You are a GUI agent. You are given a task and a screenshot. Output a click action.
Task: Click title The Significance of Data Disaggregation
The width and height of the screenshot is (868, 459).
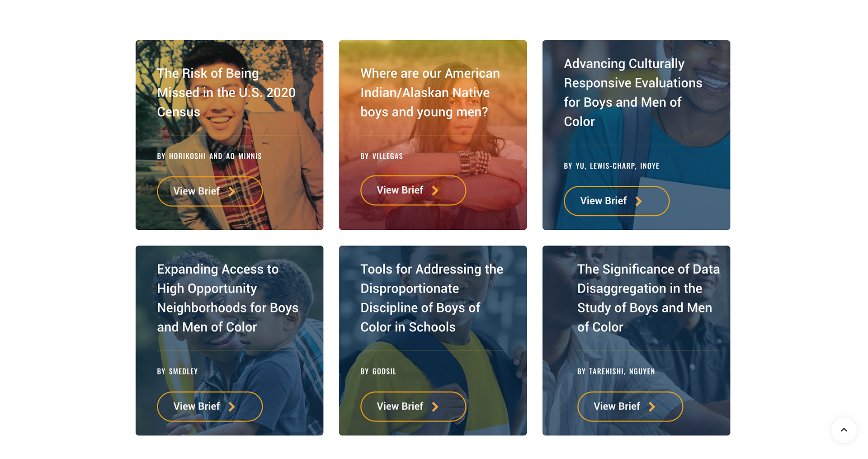tap(648, 298)
